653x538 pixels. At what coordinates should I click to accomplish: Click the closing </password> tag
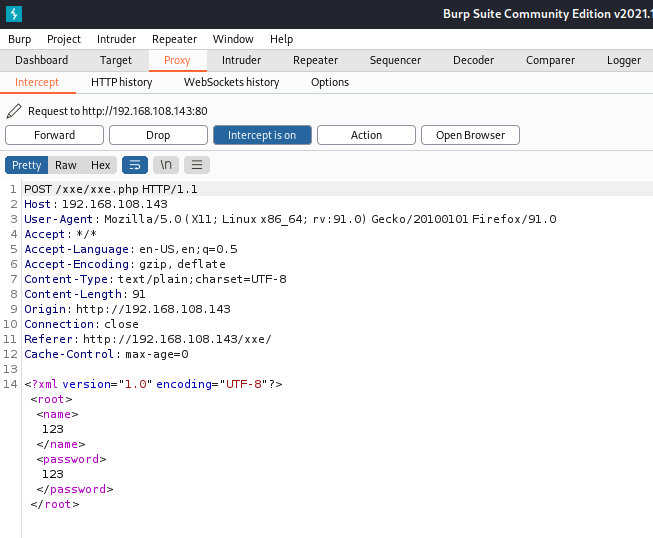[75, 489]
